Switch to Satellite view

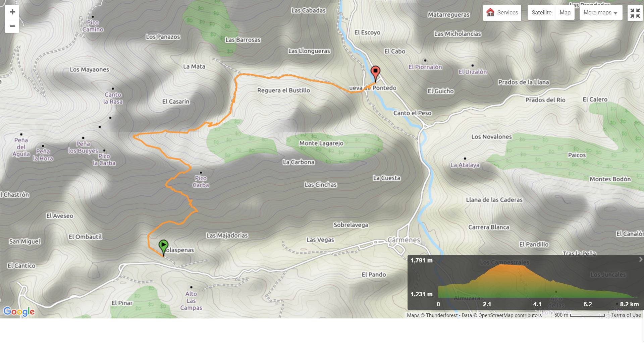[x=541, y=12]
